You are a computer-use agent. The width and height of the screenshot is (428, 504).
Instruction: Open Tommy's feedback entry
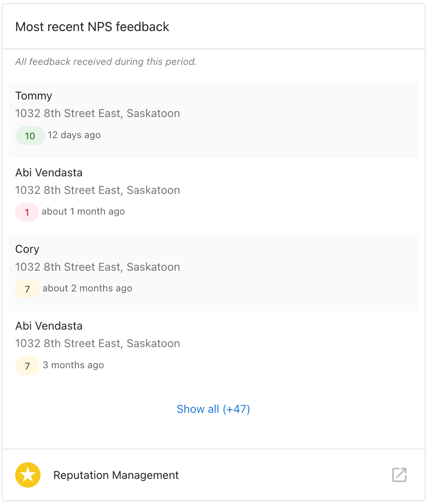click(x=214, y=120)
